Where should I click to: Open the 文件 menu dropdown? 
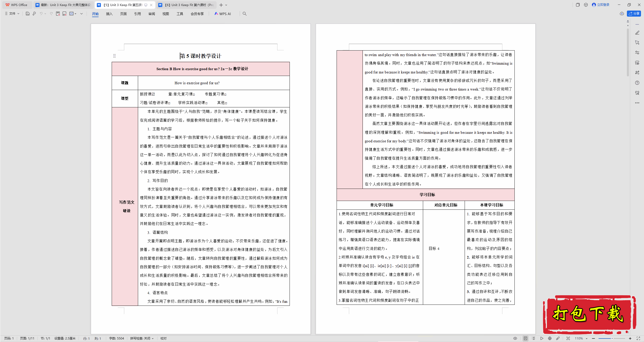click(x=12, y=14)
